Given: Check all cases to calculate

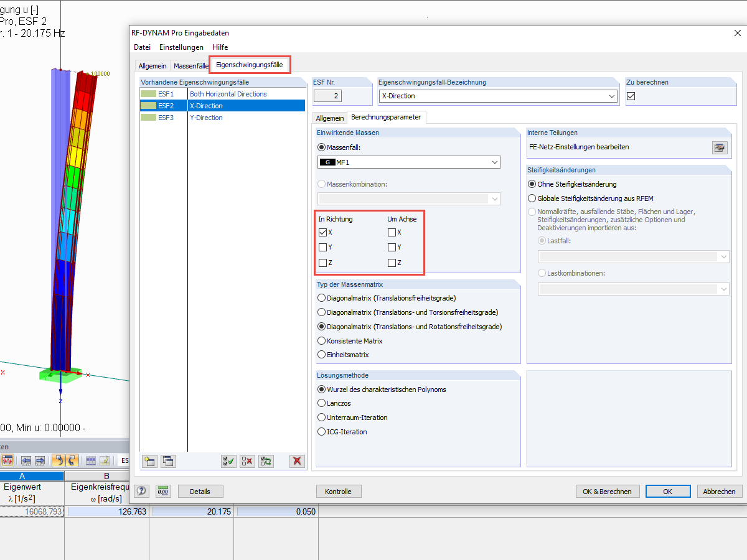Looking at the screenshot, I should (x=228, y=461).
